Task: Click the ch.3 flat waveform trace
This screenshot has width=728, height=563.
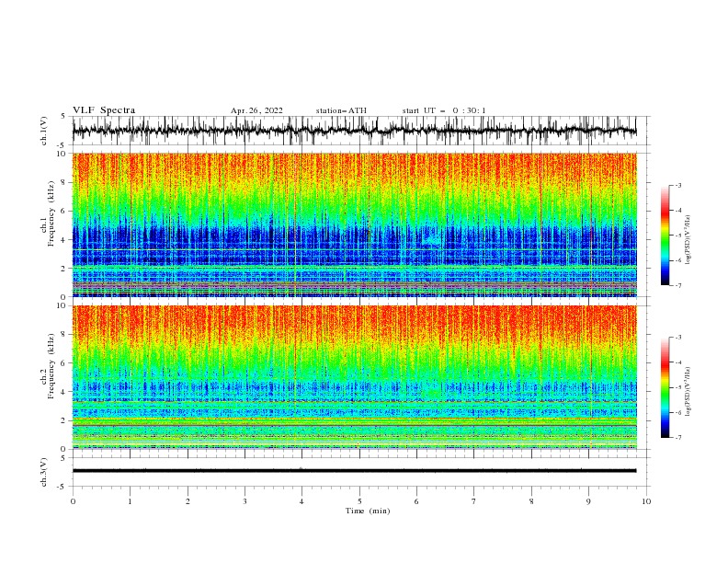Action: pos(354,471)
